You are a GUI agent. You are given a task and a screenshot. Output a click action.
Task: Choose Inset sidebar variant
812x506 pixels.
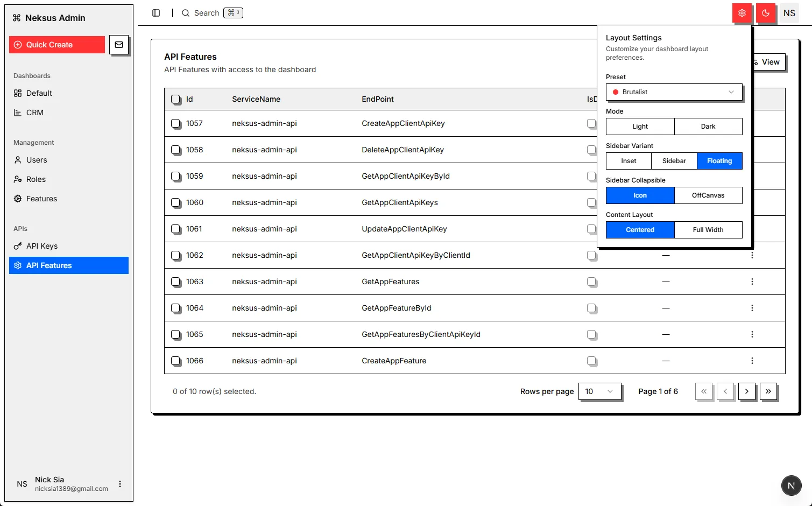(x=629, y=161)
